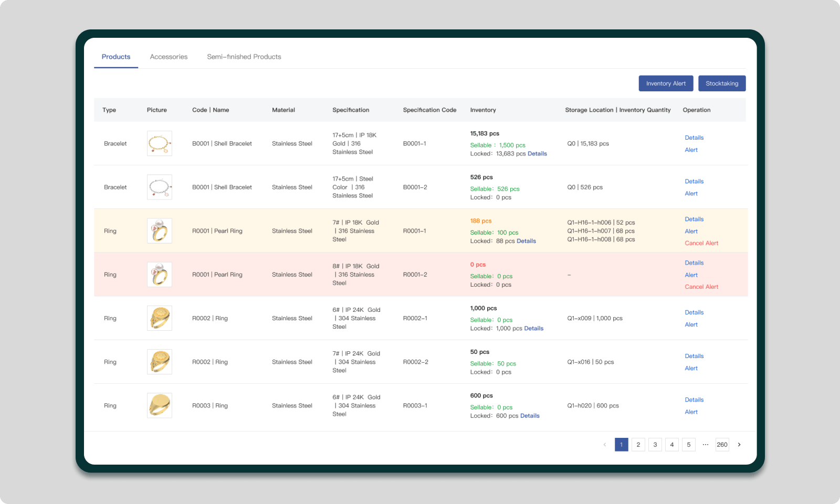This screenshot has width=840, height=504.
Task: Click storage location Q1-x016 | 50 pcs
Action: click(591, 362)
